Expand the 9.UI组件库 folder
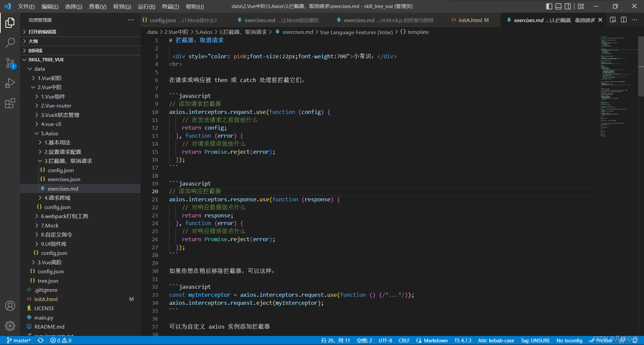 [80, 244]
